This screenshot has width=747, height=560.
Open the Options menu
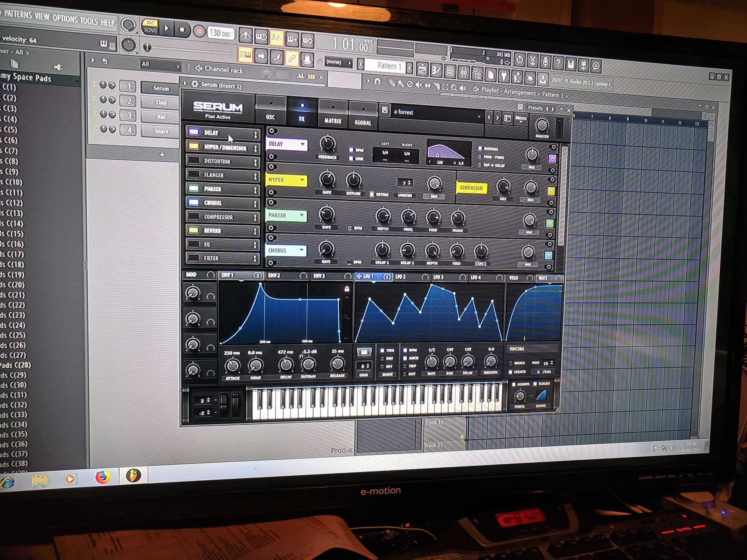click(x=65, y=18)
